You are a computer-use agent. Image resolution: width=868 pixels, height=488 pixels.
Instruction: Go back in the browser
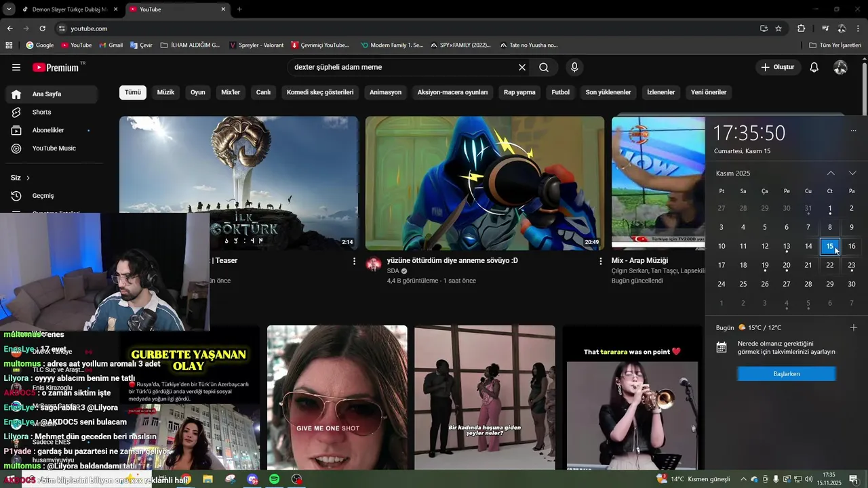9,28
